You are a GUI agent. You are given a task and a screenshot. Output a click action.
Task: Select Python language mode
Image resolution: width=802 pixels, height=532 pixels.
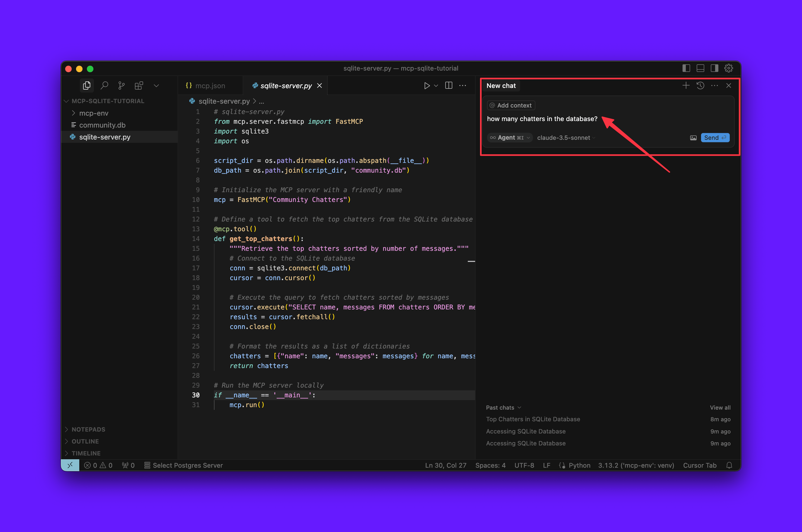(579, 465)
